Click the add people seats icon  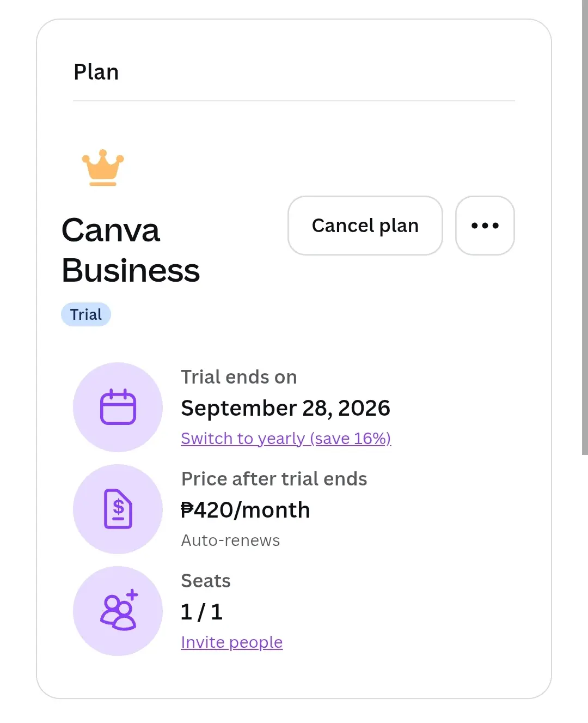(x=118, y=611)
